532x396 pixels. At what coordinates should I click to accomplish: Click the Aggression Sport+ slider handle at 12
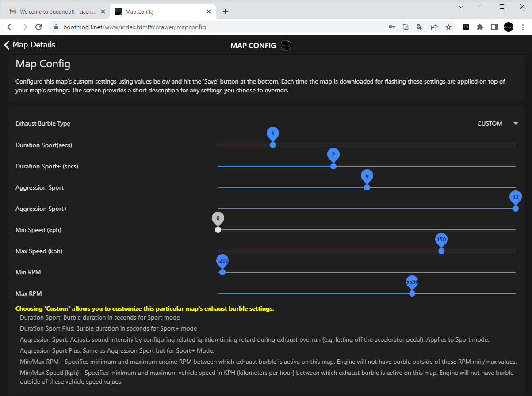pos(516,208)
